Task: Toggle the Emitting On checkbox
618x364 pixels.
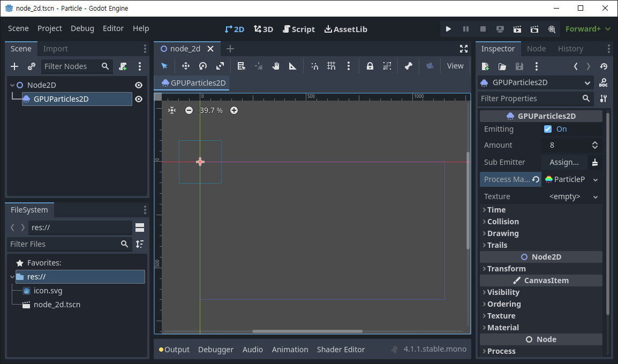Action: point(548,129)
